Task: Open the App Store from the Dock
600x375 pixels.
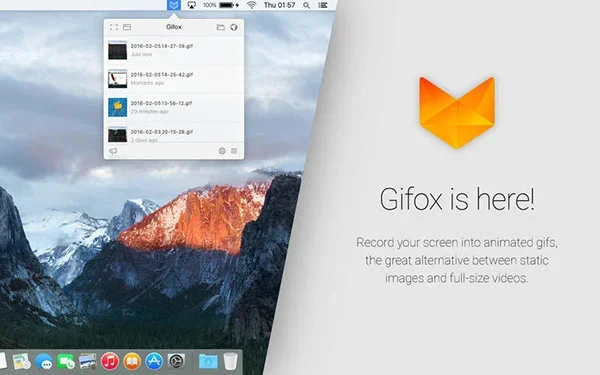Action: click(154, 361)
